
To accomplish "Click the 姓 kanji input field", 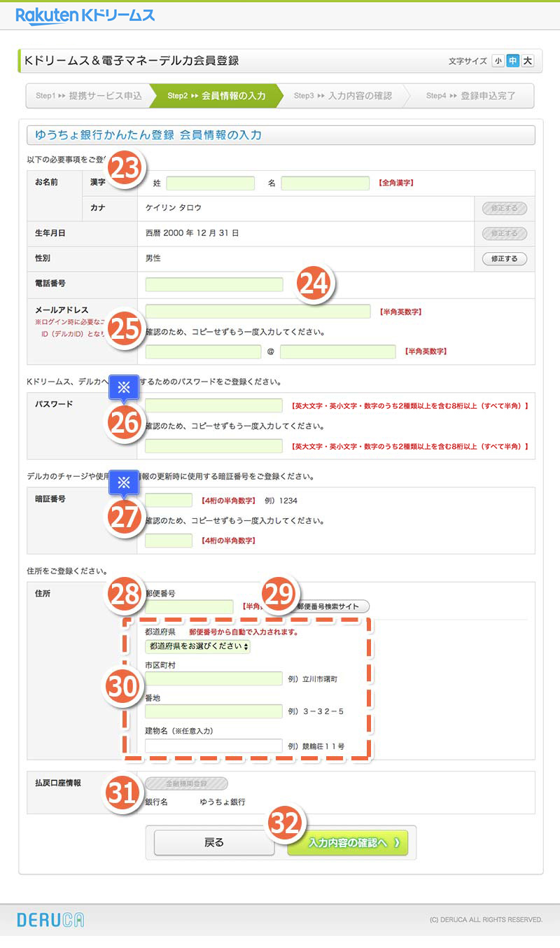I will click(x=211, y=183).
